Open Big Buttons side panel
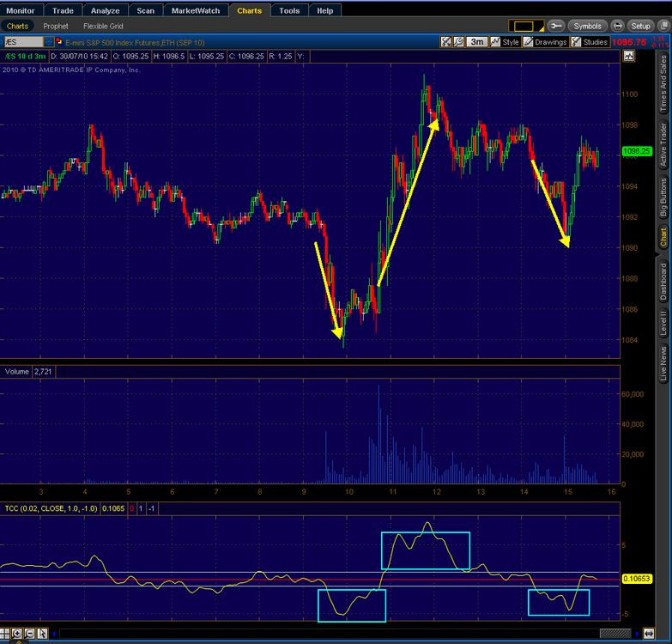Viewport: 672px width, 644px height. 663,197
